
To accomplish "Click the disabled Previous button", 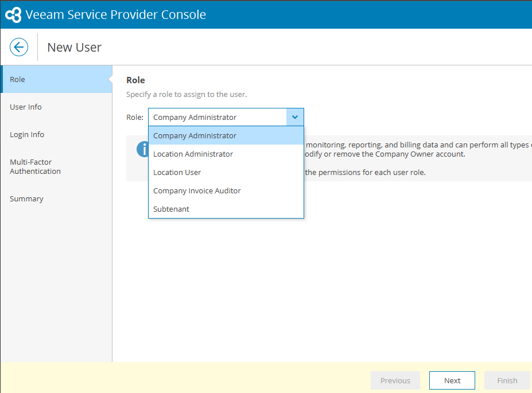I will pos(395,380).
